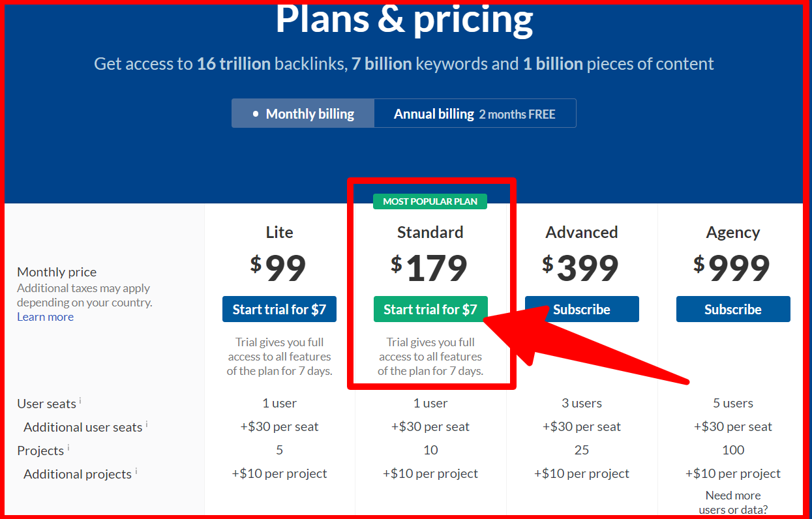Screen dimensions: 812x519
Task: Switch to Annual billing
Action: tap(474, 113)
